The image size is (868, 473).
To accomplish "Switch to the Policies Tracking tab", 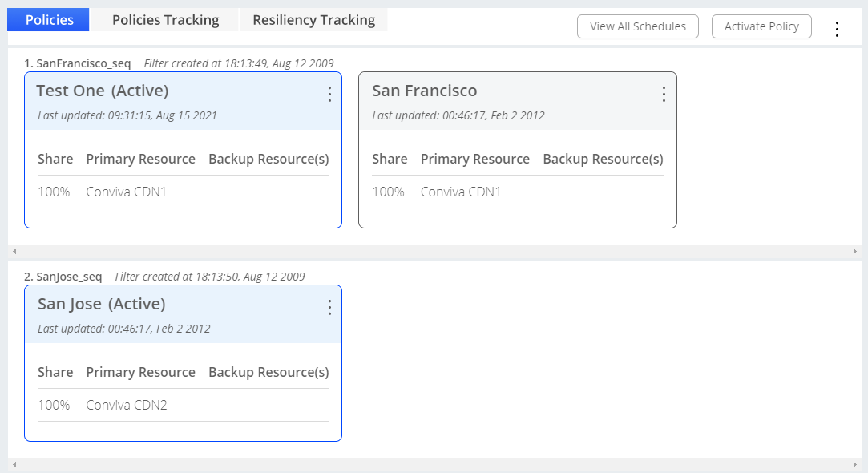I will [165, 20].
